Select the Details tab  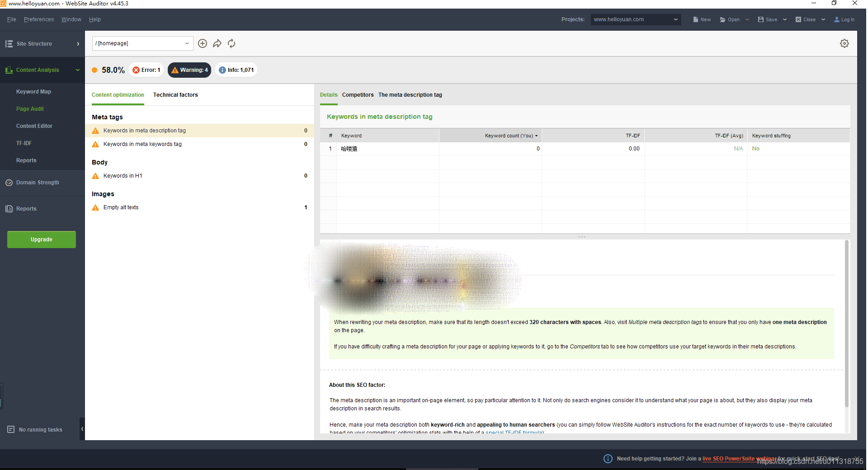click(329, 95)
